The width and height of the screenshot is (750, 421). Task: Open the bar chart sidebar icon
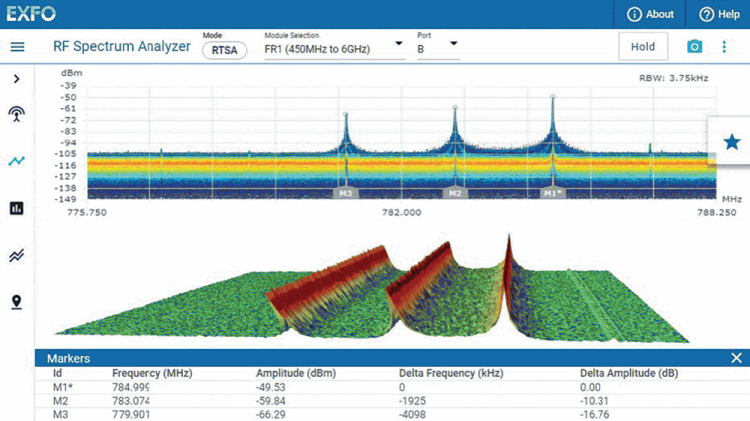(17, 208)
